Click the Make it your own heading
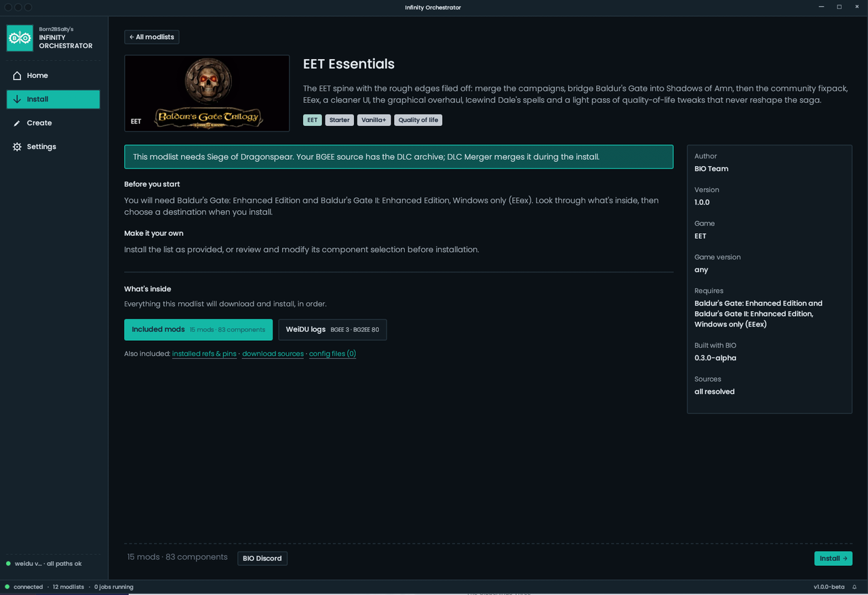The height and width of the screenshot is (595, 868). [x=154, y=233]
